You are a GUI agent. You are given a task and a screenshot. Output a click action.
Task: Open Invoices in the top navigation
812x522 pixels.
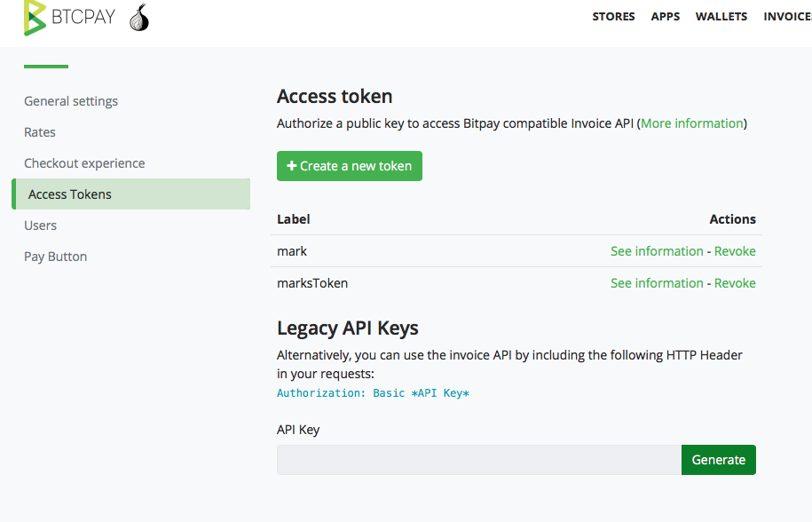pyautogui.click(x=788, y=17)
